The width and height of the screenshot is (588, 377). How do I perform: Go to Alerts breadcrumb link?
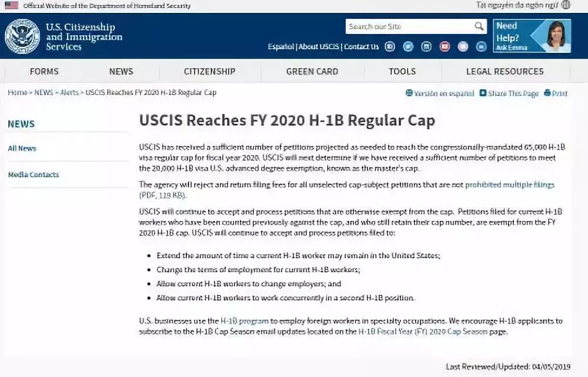coord(69,92)
